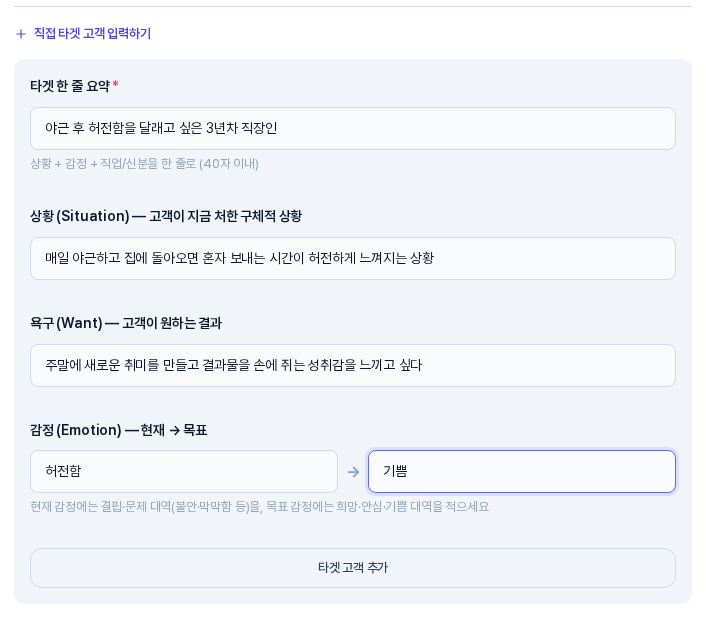Click the emotion helper text beginning '현재 감정에는'
Image resolution: width=706 pixels, height=618 pixels.
[259, 507]
